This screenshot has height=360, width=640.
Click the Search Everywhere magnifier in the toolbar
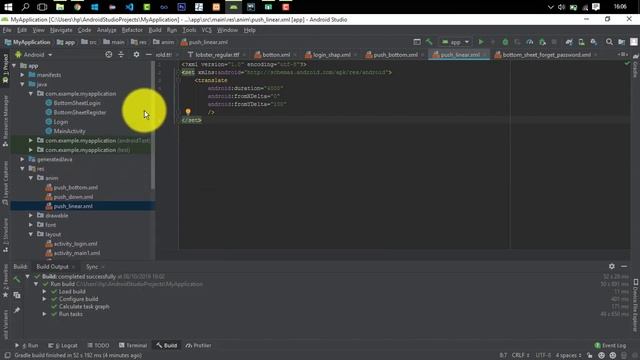click(609, 42)
